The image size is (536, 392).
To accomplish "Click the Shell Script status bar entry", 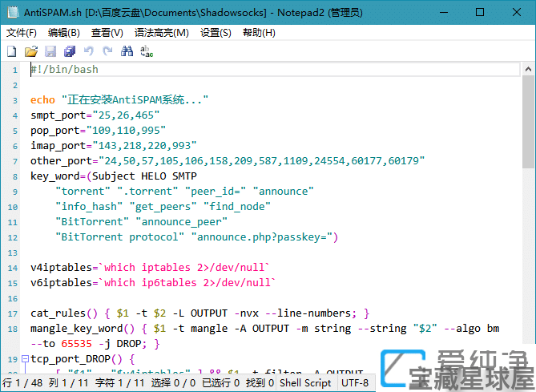I will 305,382.
